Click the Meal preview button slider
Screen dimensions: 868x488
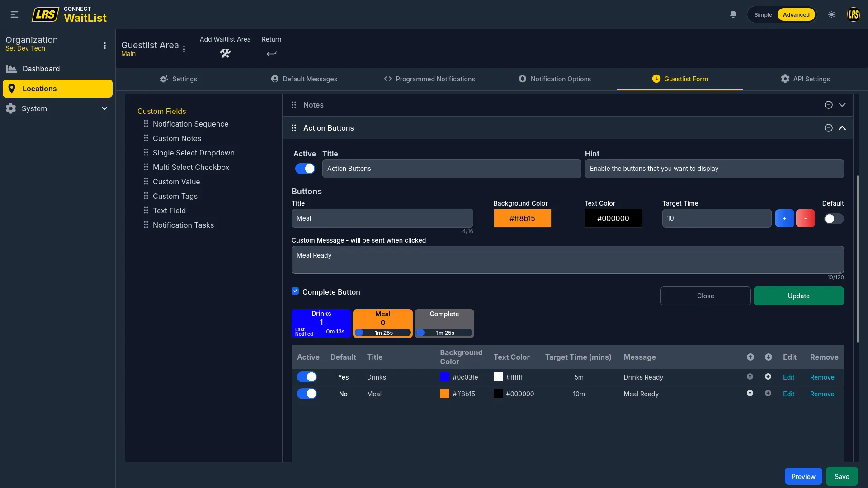click(383, 333)
